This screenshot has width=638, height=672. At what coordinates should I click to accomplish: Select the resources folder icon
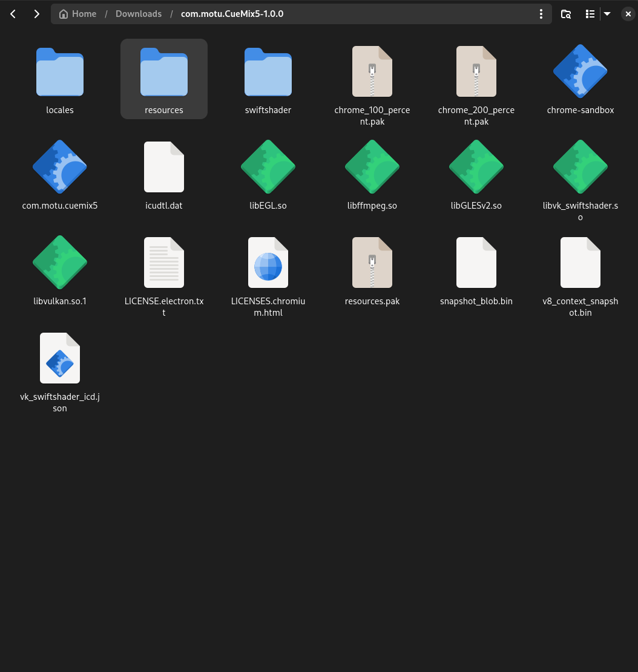(x=164, y=71)
